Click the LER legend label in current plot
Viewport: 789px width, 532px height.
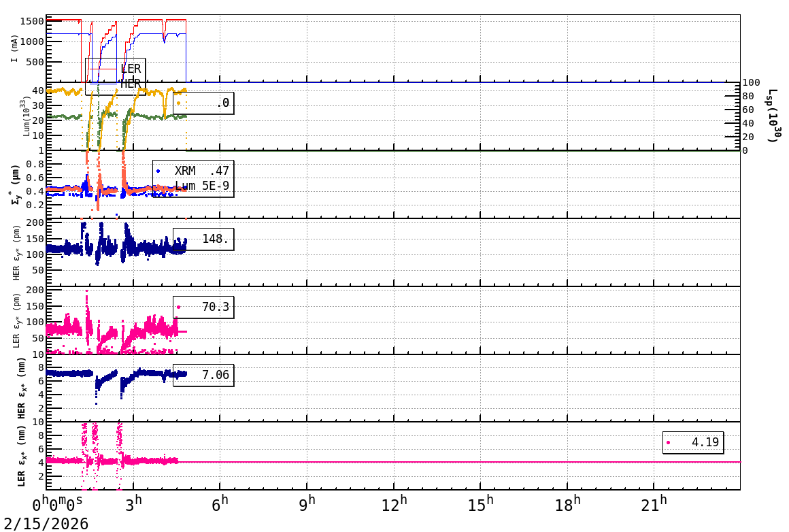[131, 69]
